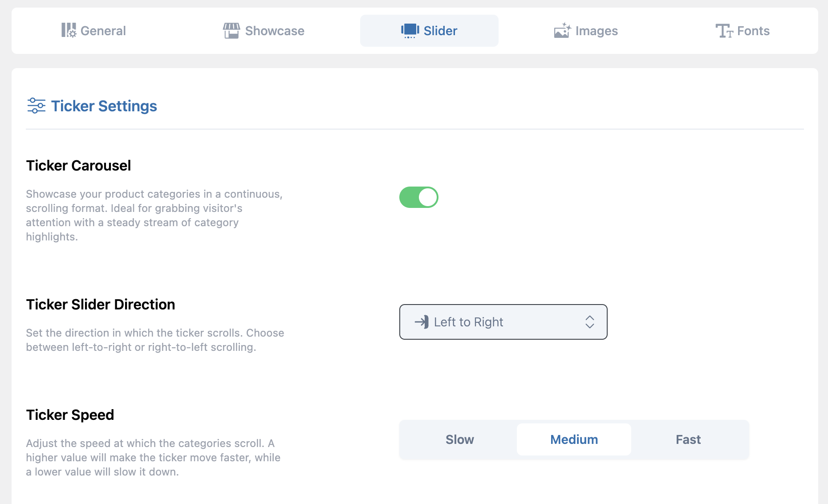Click the arrow icon inside direction dropdown
This screenshot has height=504, width=828.
click(x=422, y=322)
